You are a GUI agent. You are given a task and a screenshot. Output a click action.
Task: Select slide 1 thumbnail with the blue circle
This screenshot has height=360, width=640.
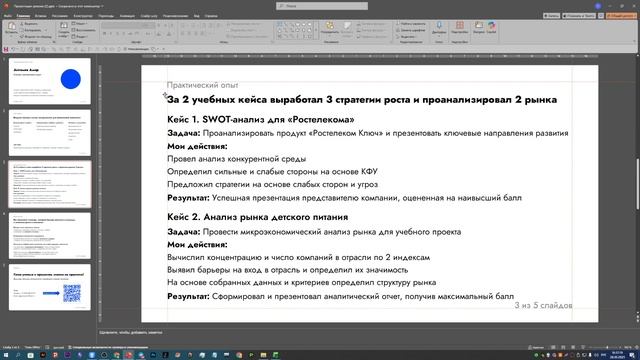click(x=50, y=81)
